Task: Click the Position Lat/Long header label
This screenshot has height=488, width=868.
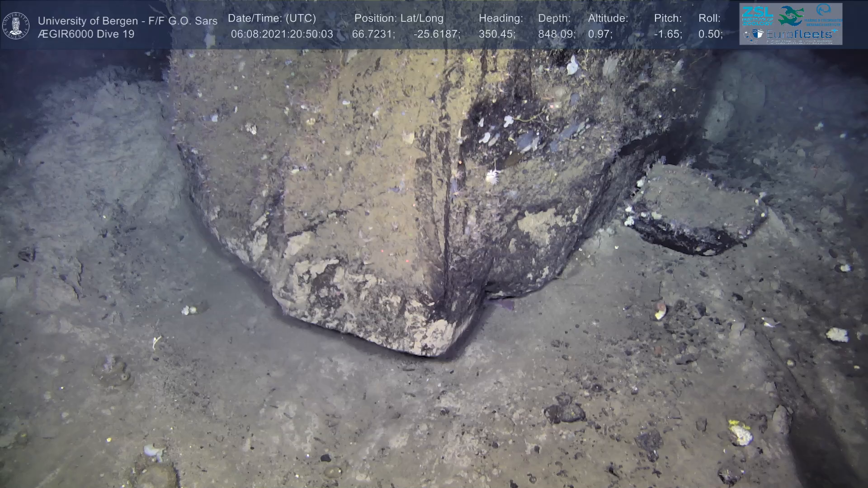Action: pyautogui.click(x=399, y=19)
